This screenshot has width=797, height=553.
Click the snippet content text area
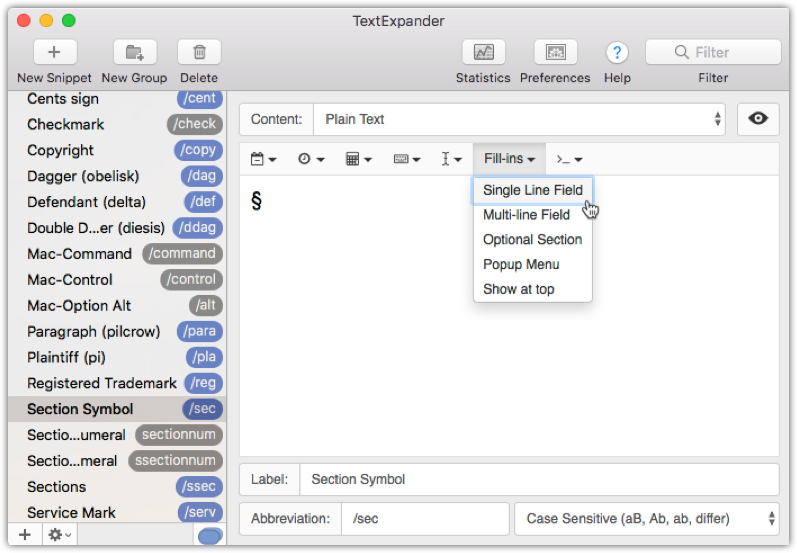pyautogui.click(x=509, y=315)
